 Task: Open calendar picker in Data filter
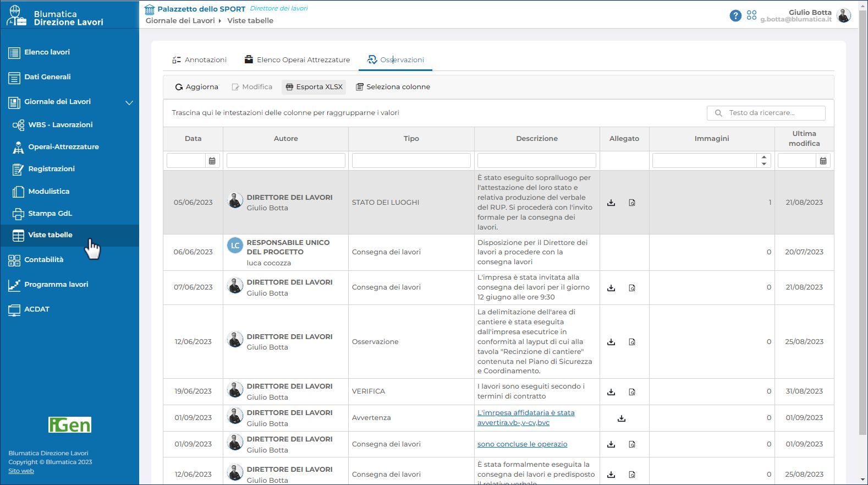click(x=212, y=161)
